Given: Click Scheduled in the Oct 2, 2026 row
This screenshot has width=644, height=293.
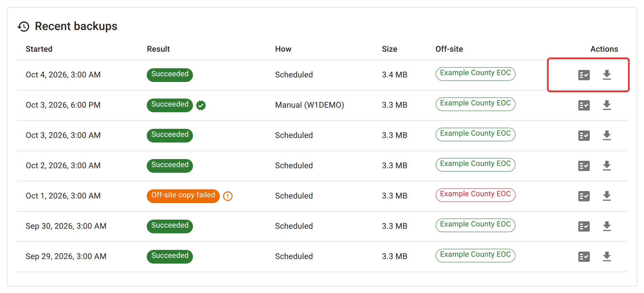Looking at the screenshot, I should (x=294, y=166).
